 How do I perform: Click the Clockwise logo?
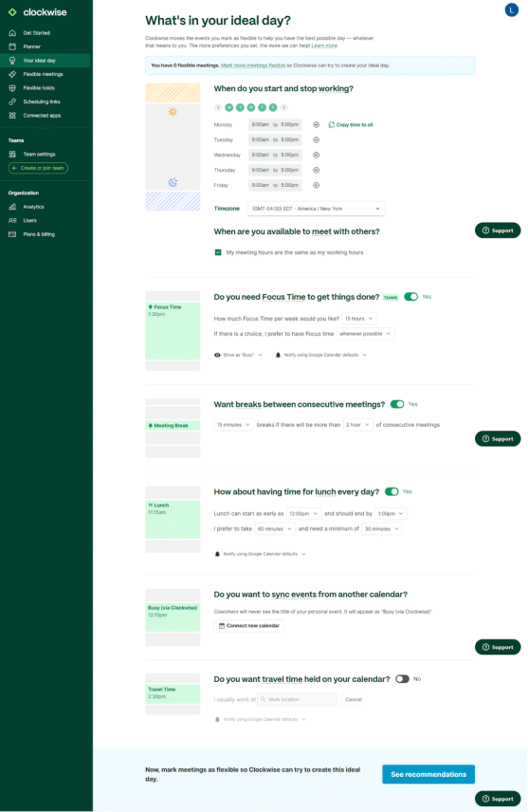(x=37, y=12)
